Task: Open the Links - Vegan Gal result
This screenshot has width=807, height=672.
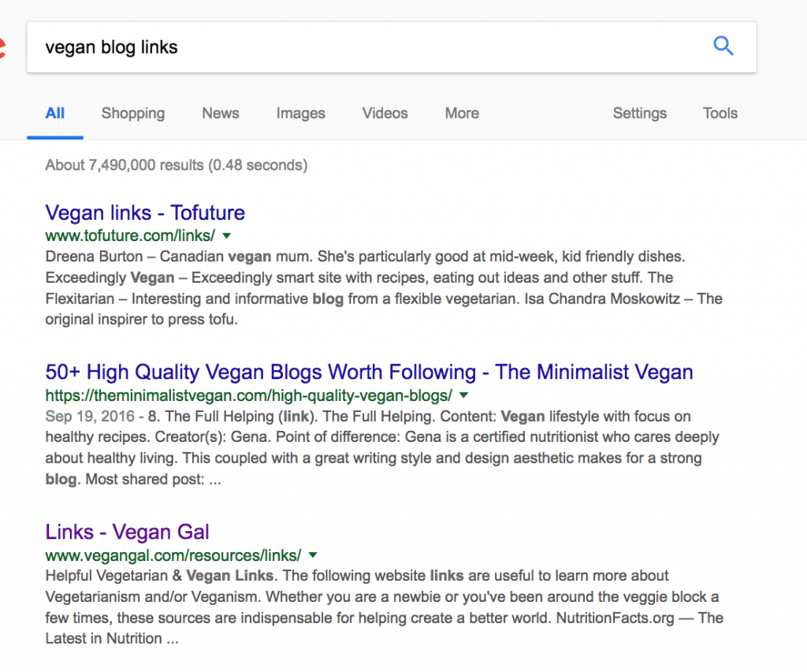Action: coord(127,532)
